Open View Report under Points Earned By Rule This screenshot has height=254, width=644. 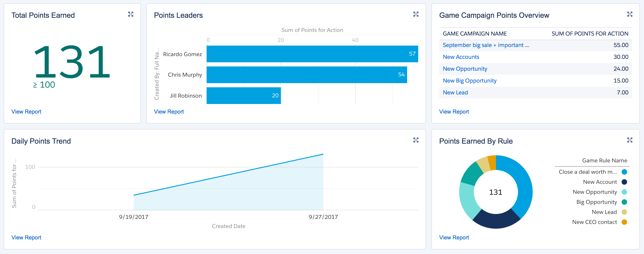(x=454, y=237)
